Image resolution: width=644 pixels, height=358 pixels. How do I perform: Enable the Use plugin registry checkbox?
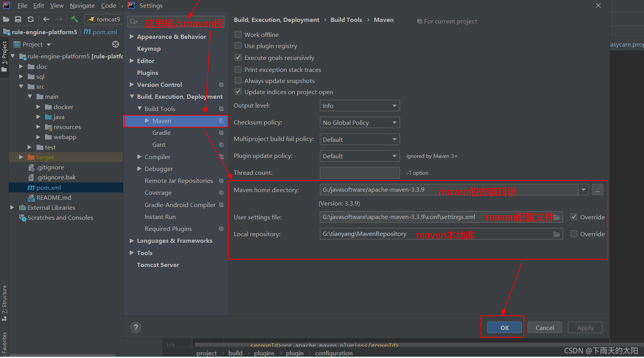coord(238,46)
